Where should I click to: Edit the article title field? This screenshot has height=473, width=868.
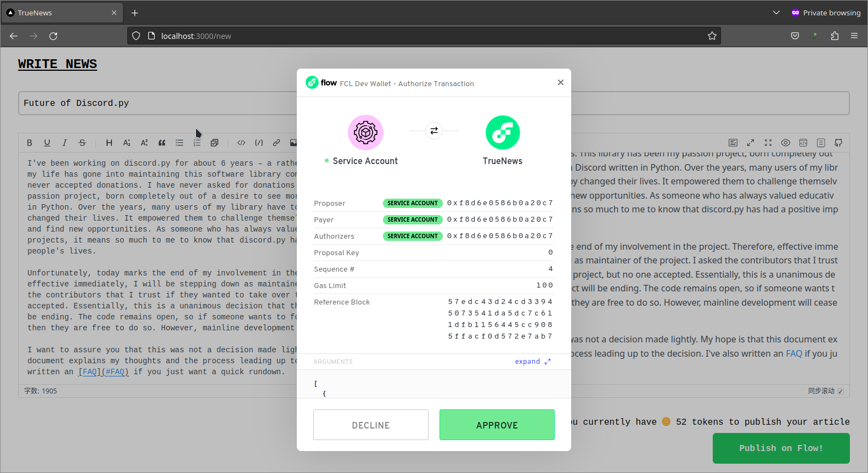433,103
